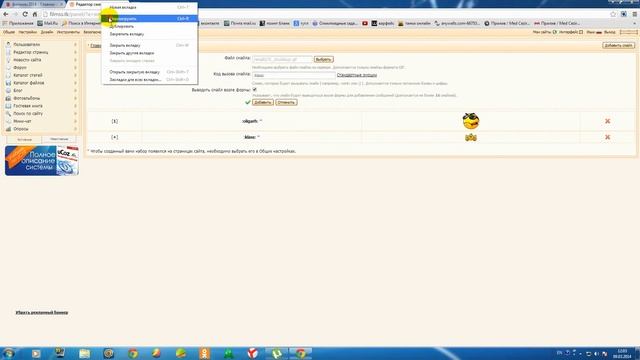Open uTorrent from the taskbar
The width and height of the screenshot is (640, 360).
tap(276, 353)
